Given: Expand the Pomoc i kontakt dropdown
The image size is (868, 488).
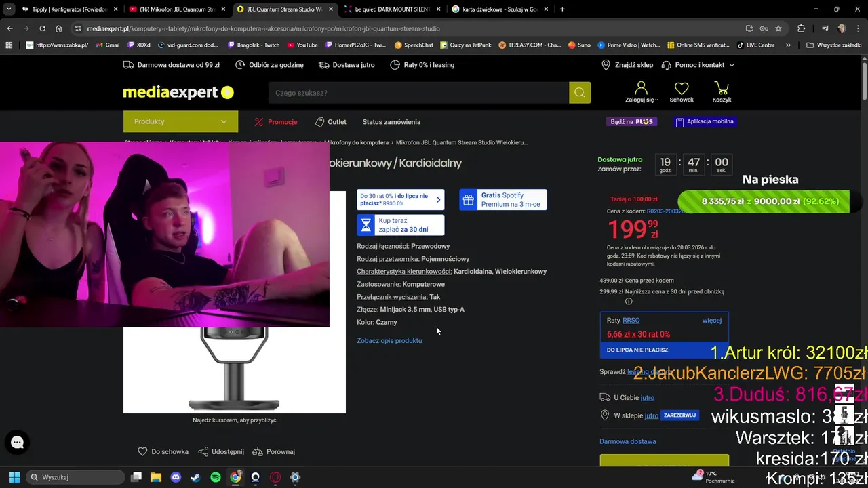Looking at the screenshot, I should [698, 65].
